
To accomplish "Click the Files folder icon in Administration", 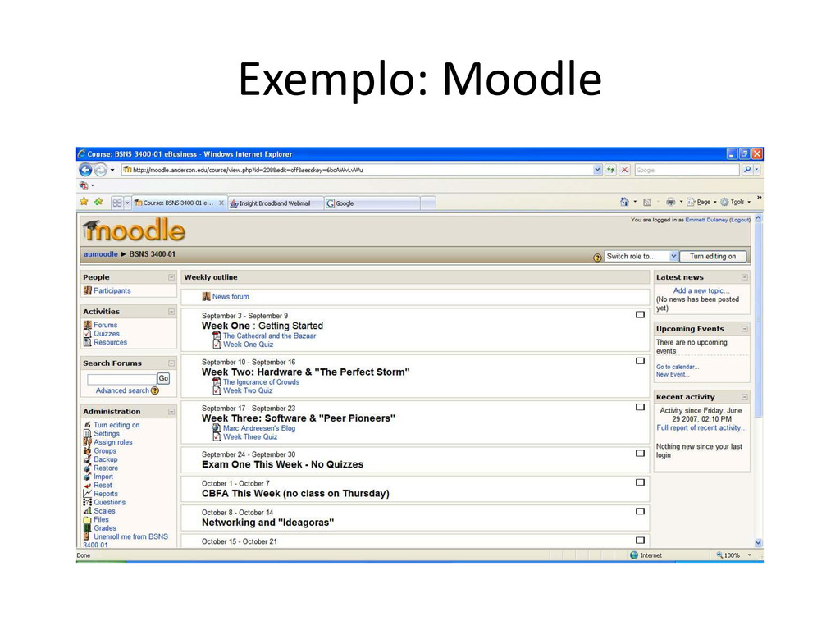I will click(x=87, y=519).
